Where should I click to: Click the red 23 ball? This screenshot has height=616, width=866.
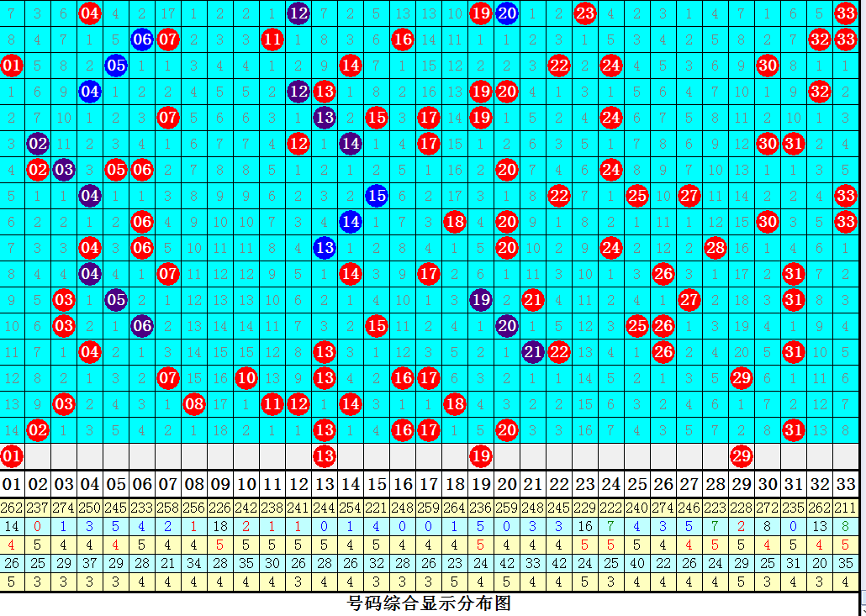click(x=585, y=13)
